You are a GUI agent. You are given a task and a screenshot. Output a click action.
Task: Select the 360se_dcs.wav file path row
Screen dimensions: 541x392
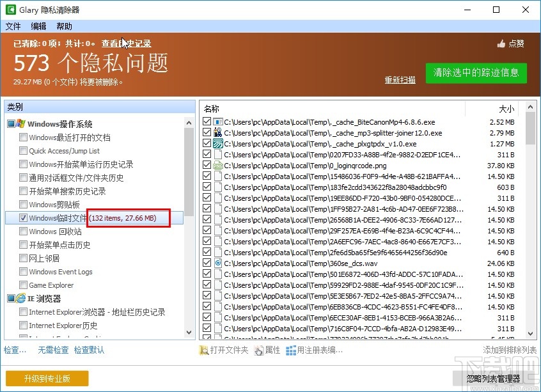(x=301, y=263)
